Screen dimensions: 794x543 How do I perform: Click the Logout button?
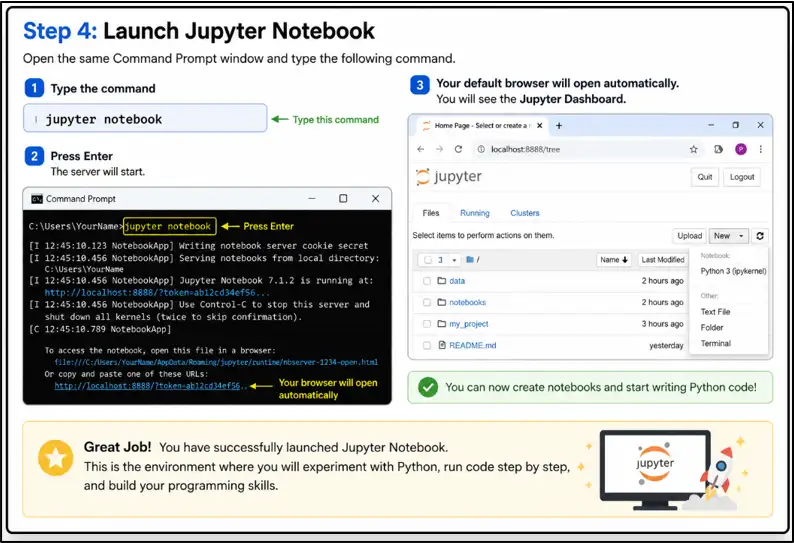(742, 177)
